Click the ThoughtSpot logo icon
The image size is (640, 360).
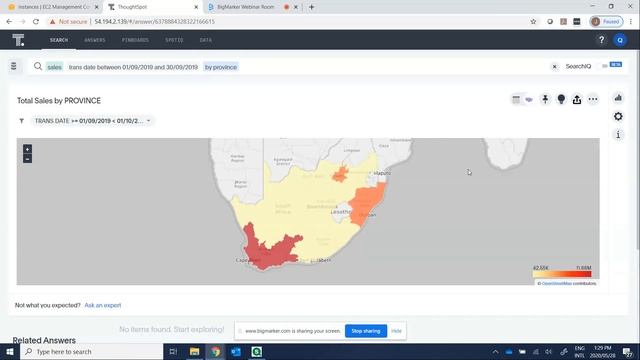point(18,40)
